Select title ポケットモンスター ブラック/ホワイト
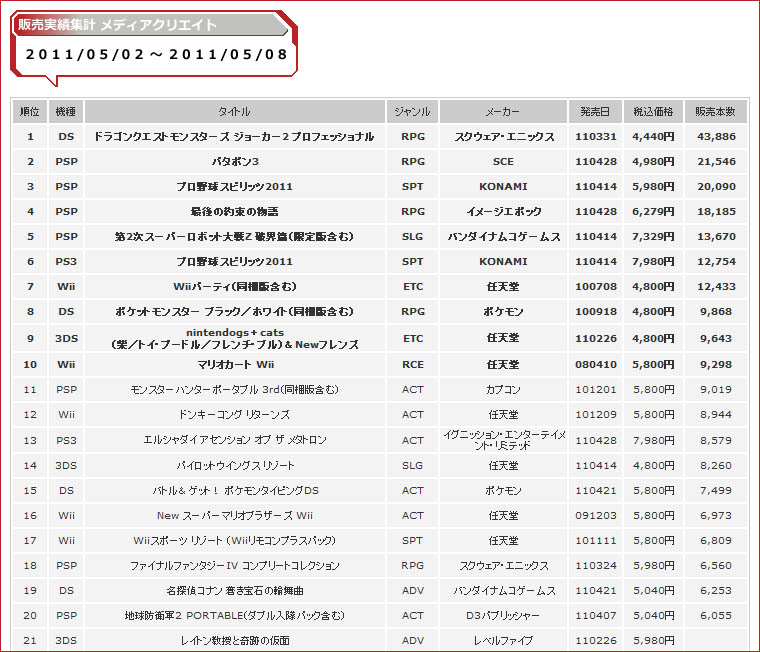The height and width of the screenshot is (652, 760). pyautogui.click(x=235, y=312)
